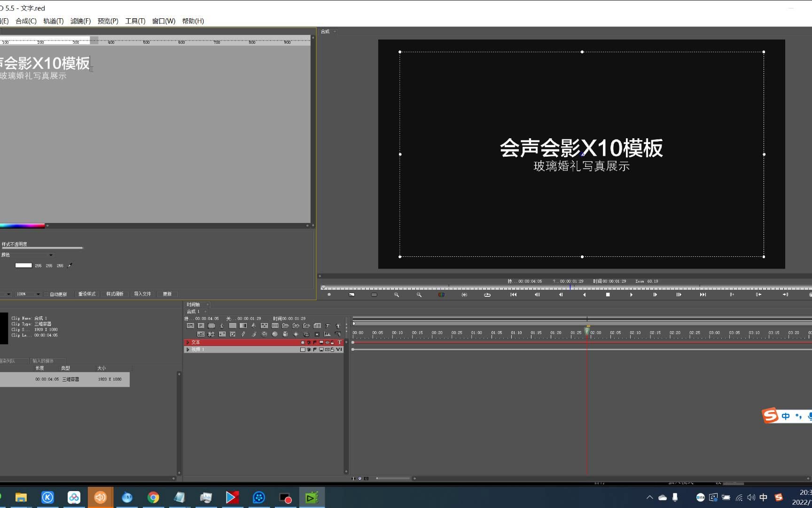Screen dimensions: 812x508
Task: Select the Pencil tool in the timeline toolbar
Action: pyautogui.click(x=243, y=334)
